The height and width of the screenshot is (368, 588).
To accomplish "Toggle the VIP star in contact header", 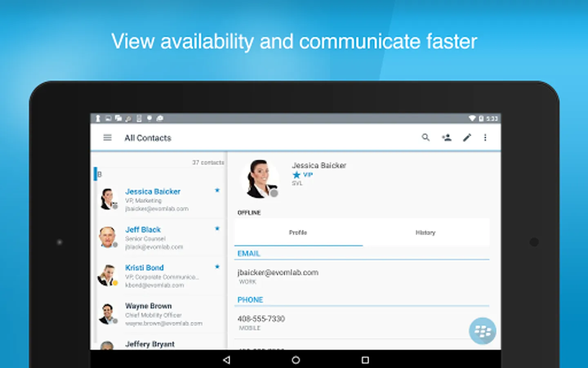I will pyautogui.click(x=296, y=175).
